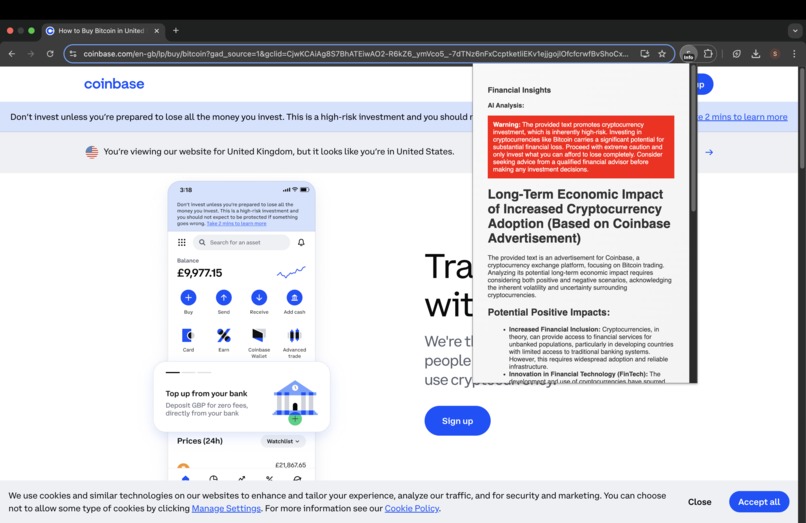Click the AI Analysis label
The image size is (806, 523).
[506, 105]
